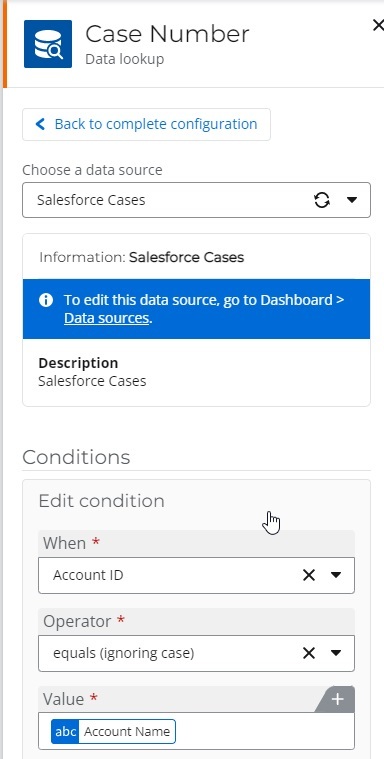Expand the When field dropdown arrow
The height and width of the screenshot is (759, 384).
point(336,575)
